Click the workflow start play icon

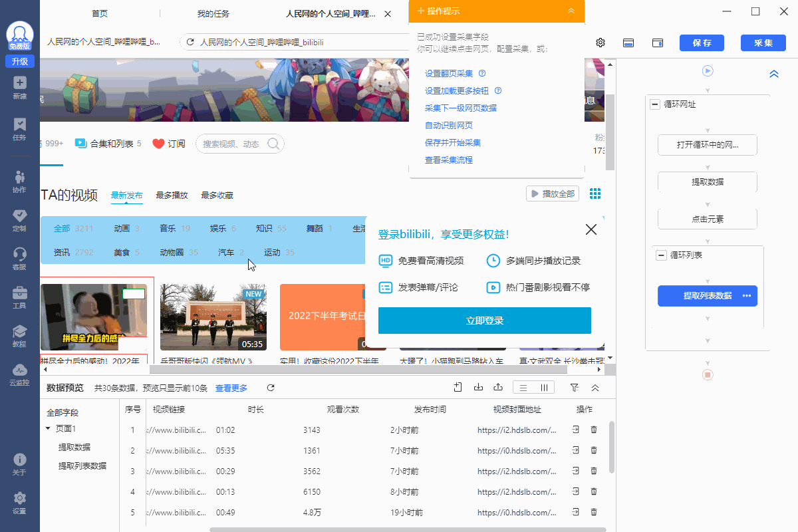point(708,70)
